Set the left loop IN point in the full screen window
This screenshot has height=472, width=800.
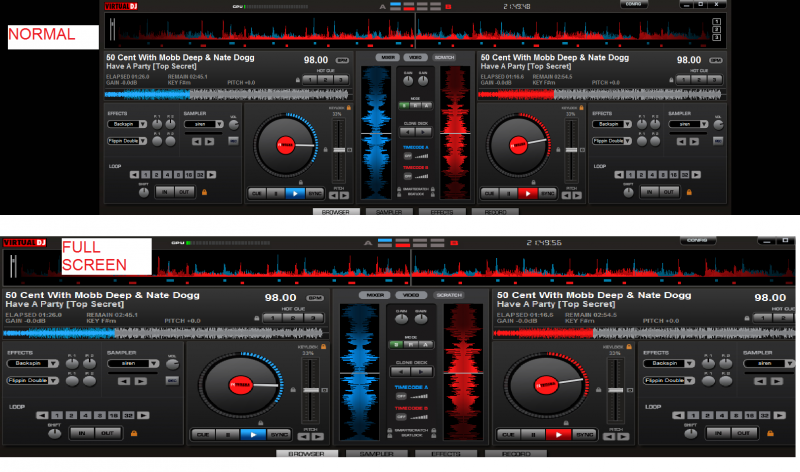click(x=82, y=433)
